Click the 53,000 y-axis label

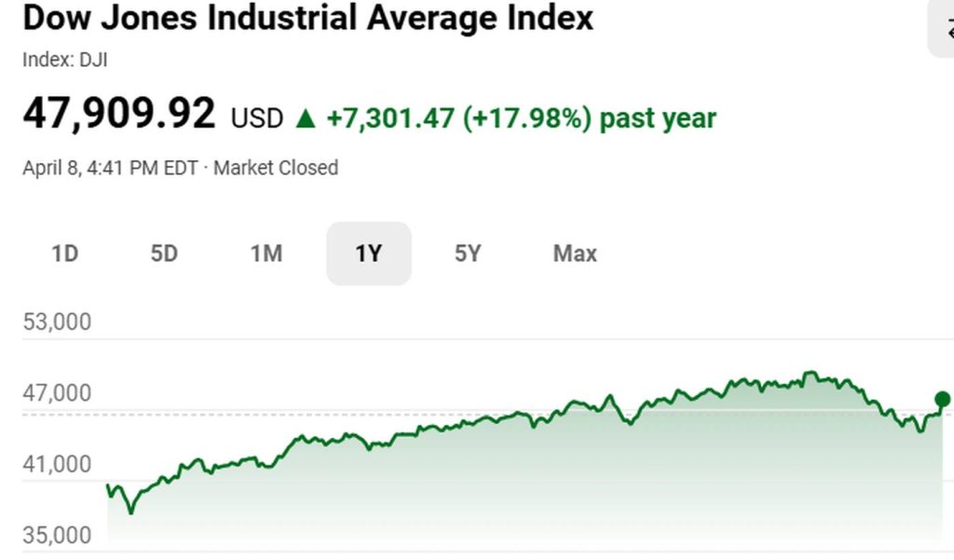[x=58, y=322]
